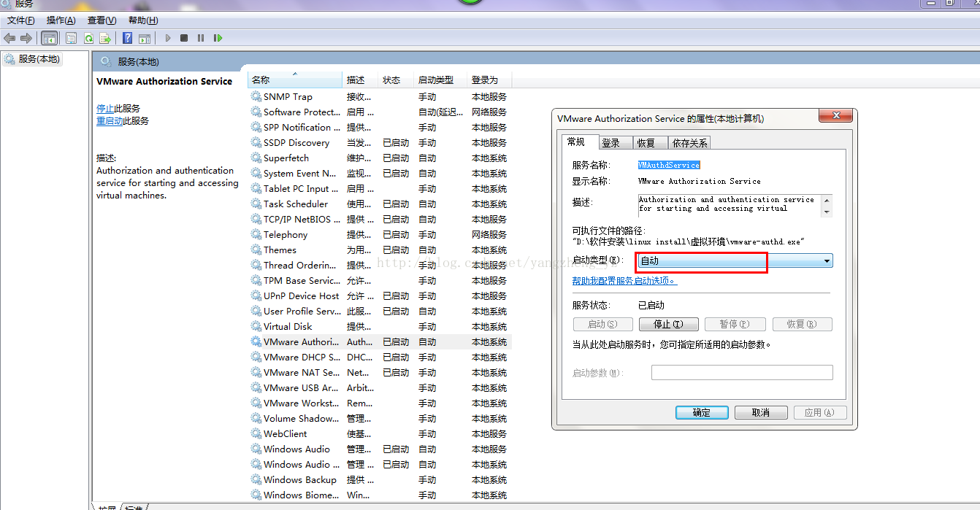Sort by the 名称 column header
The image size is (980, 510).
[295, 80]
